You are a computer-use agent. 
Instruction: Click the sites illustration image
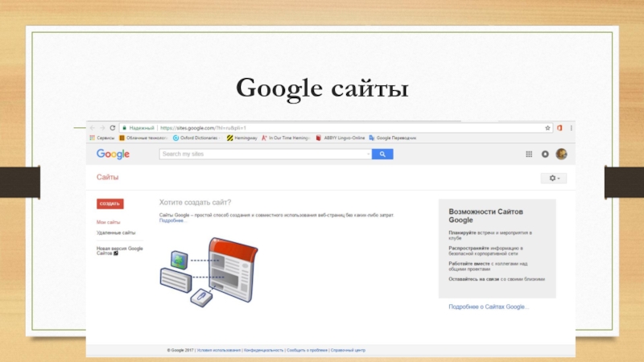[208, 272]
